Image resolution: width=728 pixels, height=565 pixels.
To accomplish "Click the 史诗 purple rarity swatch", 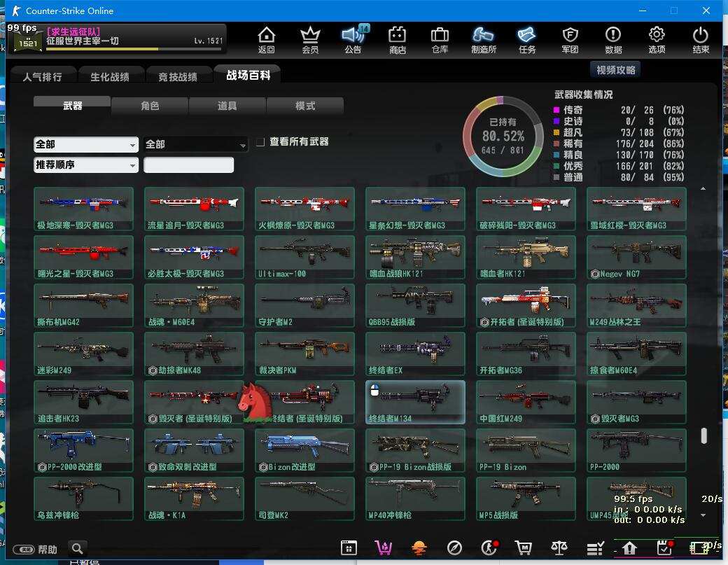I will pos(556,121).
